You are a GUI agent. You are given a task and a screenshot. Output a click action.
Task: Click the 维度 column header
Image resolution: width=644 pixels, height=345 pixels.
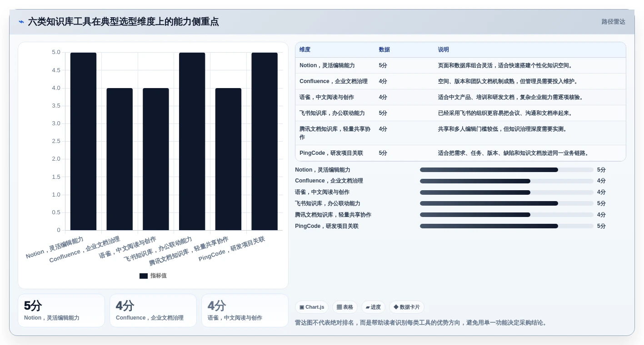pyautogui.click(x=305, y=50)
